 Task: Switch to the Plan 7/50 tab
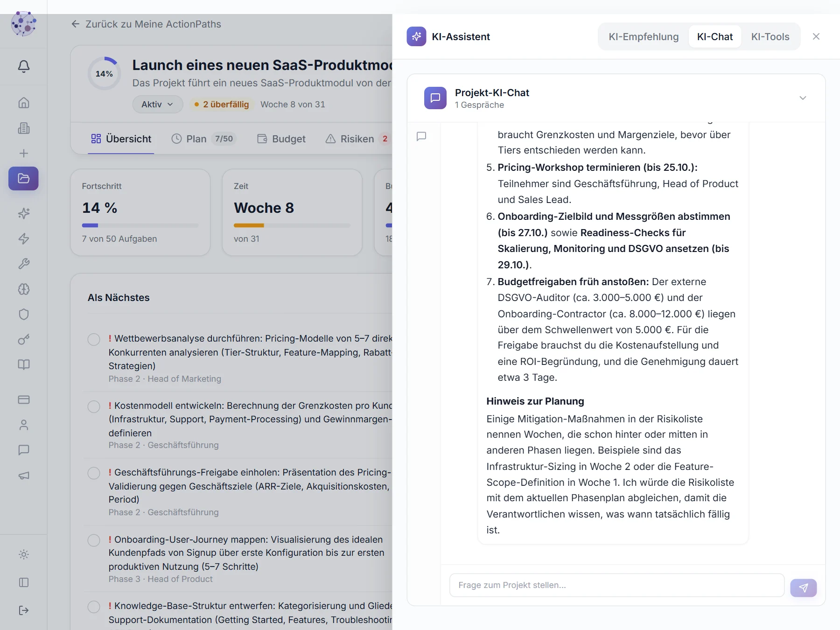point(204,139)
